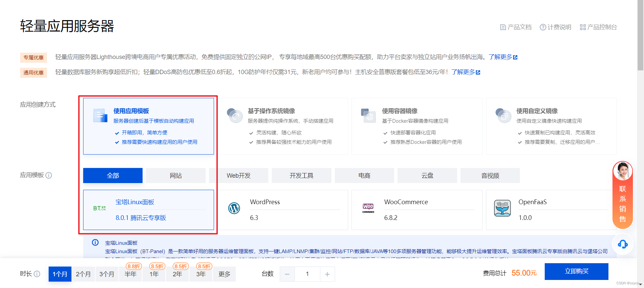
Task: Increase server count with plus button
Action: (327, 274)
